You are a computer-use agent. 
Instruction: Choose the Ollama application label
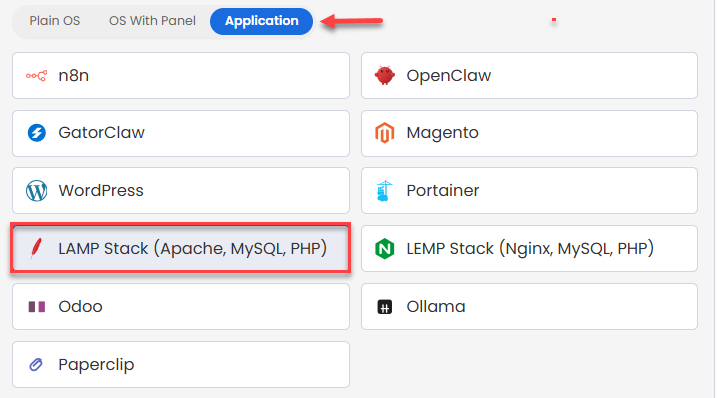click(x=436, y=307)
